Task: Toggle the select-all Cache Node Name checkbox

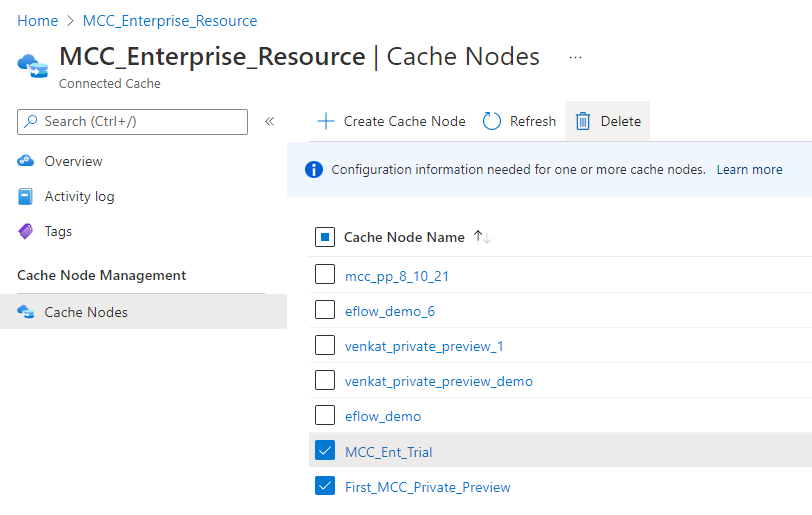Action: click(x=325, y=237)
